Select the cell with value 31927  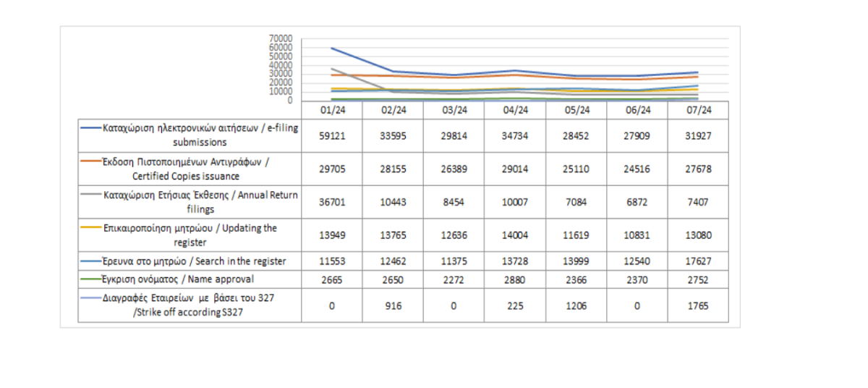[697, 135]
